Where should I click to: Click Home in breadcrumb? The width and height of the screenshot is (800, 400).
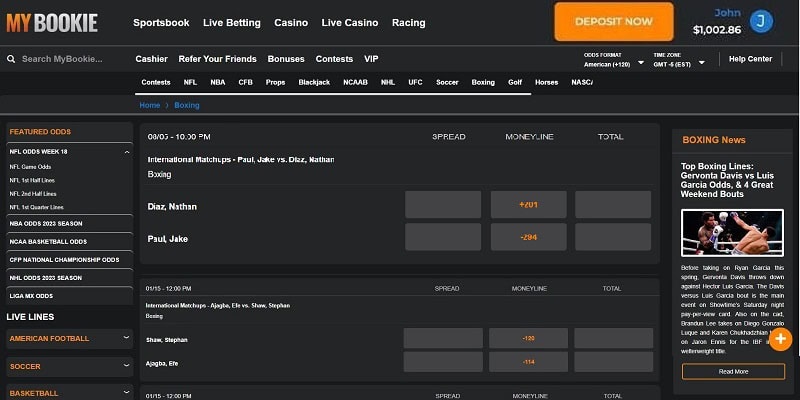pyautogui.click(x=149, y=106)
